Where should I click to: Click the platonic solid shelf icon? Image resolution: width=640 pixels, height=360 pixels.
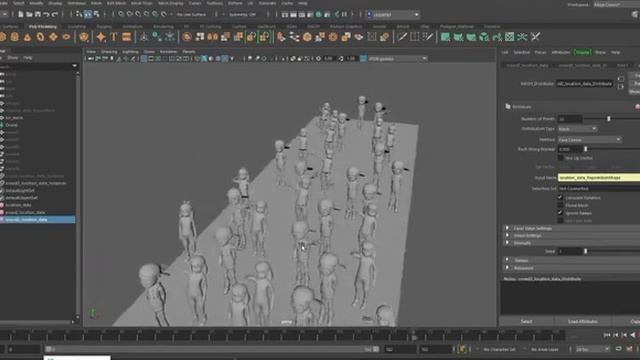point(84,37)
